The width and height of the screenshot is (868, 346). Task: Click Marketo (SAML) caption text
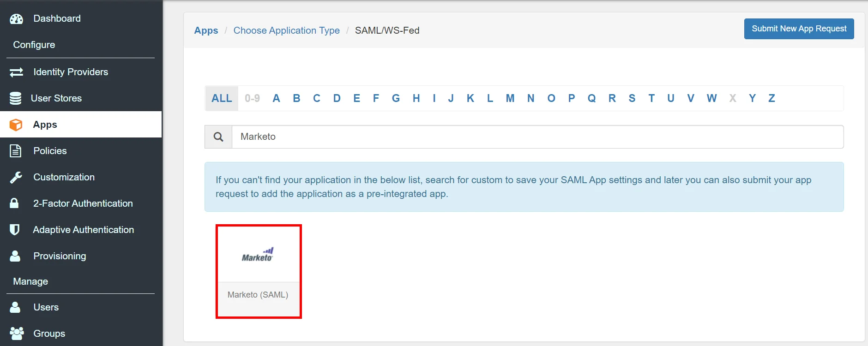(x=258, y=295)
